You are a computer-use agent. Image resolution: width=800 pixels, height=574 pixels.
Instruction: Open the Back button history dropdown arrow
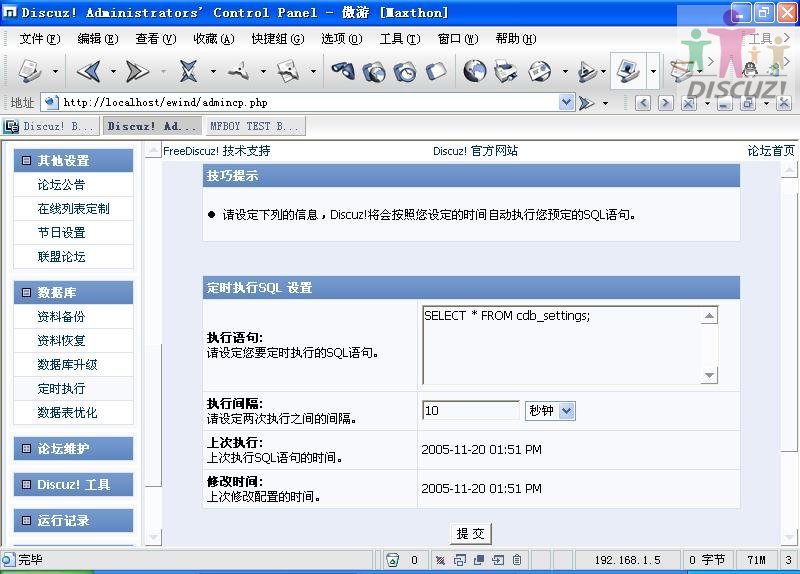113,71
